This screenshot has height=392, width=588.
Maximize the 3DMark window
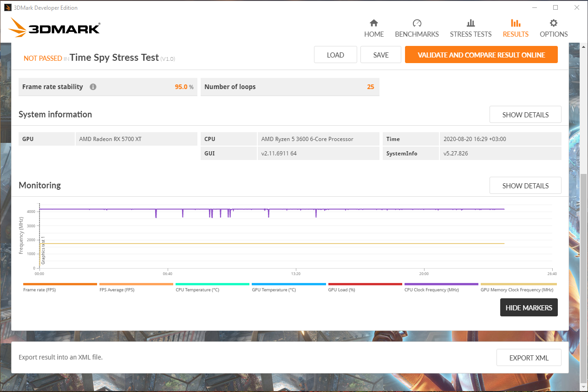(x=555, y=7)
